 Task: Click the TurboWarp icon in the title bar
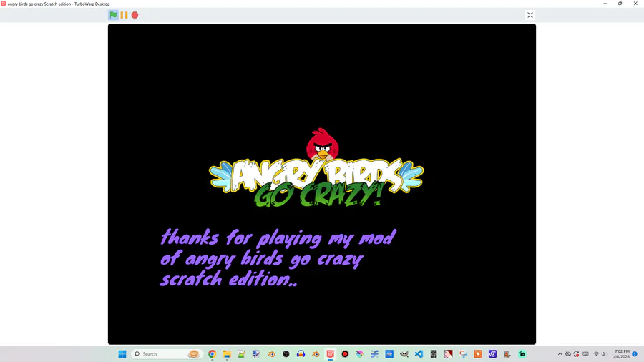[4, 4]
